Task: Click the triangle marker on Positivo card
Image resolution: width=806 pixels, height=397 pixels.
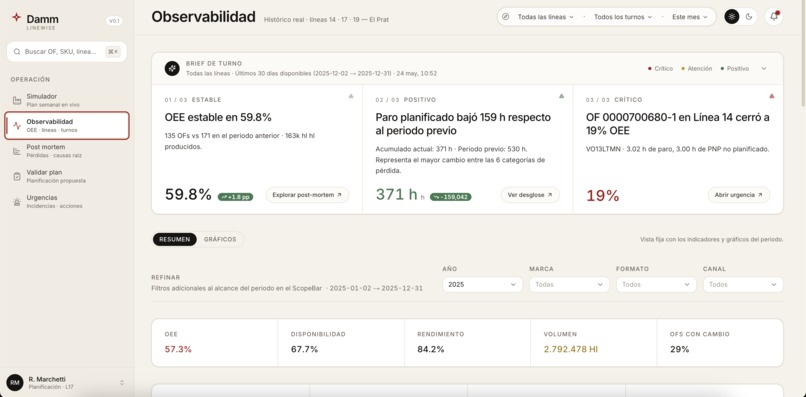Action: point(561,96)
